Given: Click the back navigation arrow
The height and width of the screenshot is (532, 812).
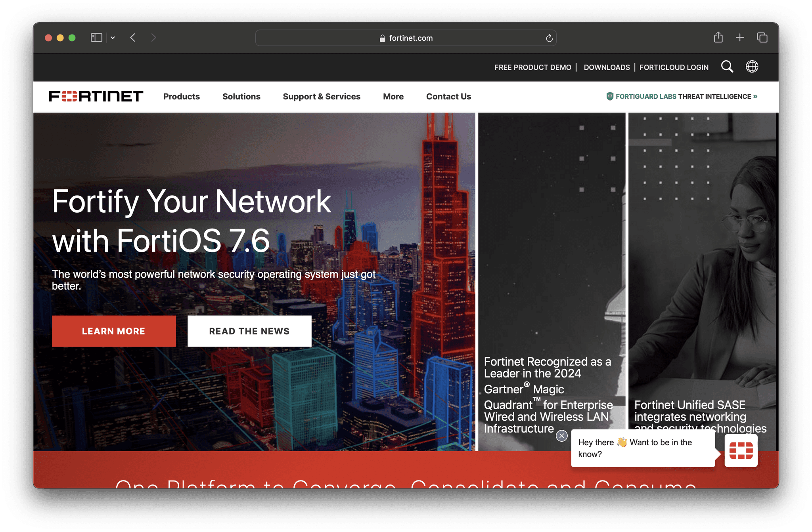Looking at the screenshot, I should (133, 37).
